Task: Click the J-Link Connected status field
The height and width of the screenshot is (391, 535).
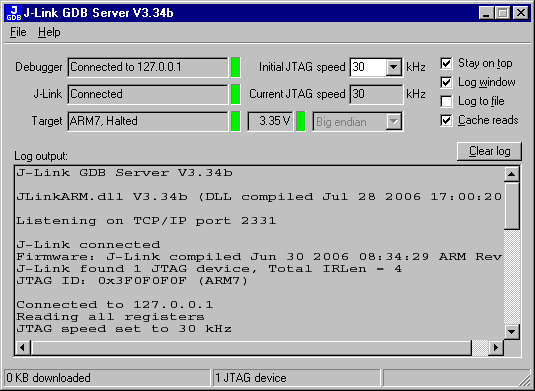Action: 148,94
